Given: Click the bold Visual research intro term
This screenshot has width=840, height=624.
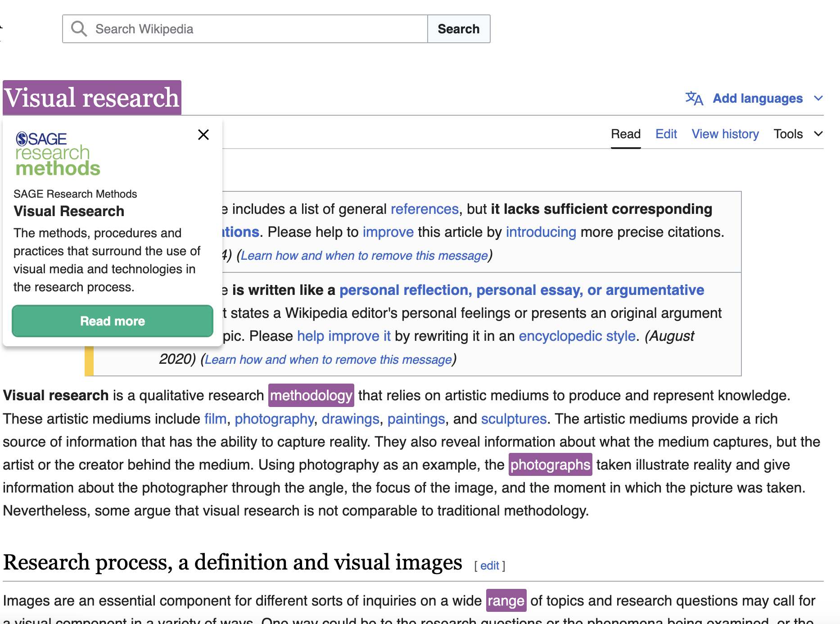Looking at the screenshot, I should [56, 395].
